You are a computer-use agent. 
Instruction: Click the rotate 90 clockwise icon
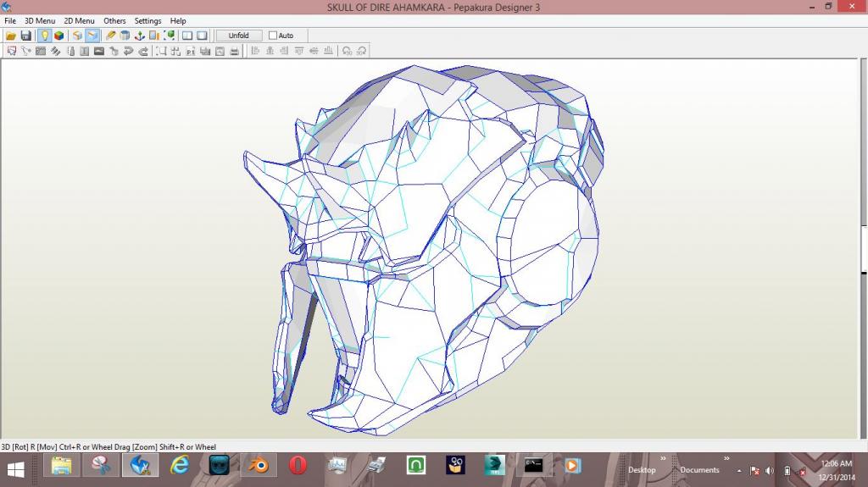coord(361,51)
